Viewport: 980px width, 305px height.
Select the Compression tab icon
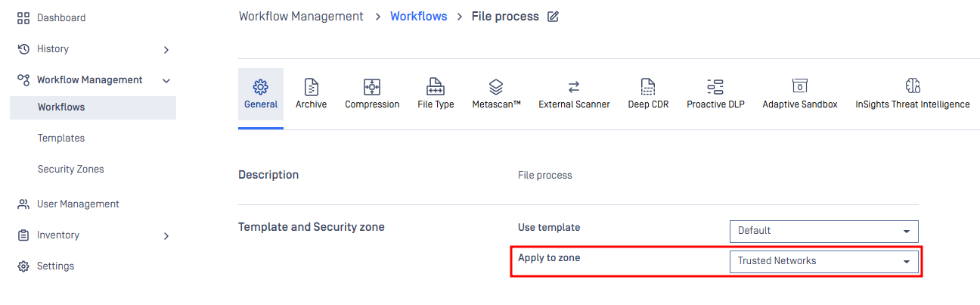tap(372, 86)
